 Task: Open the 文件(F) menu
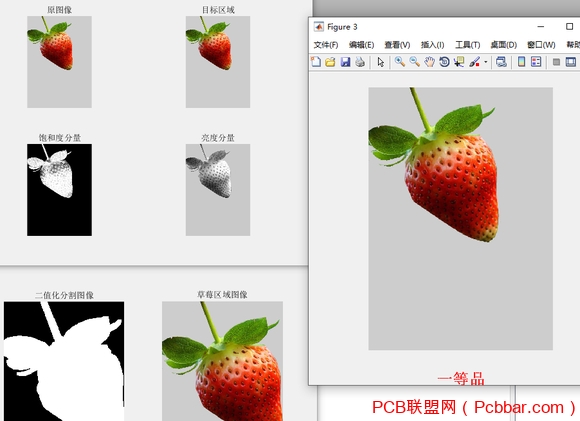(x=326, y=45)
